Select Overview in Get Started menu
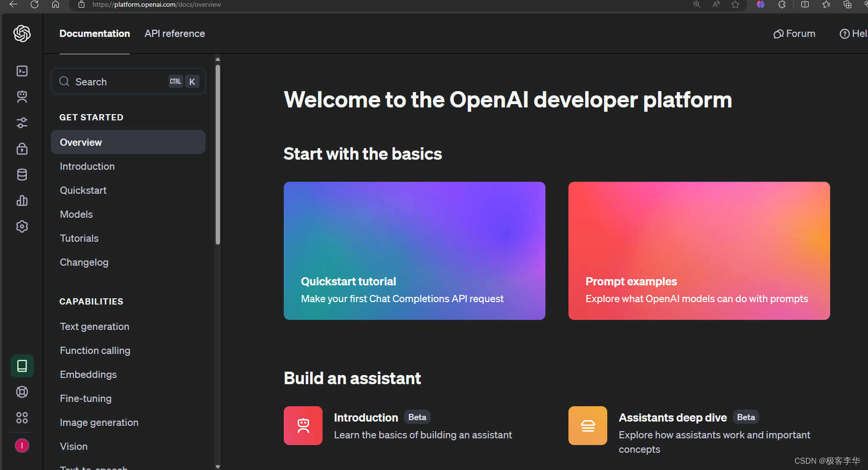868x470 pixels. (128, 142)
